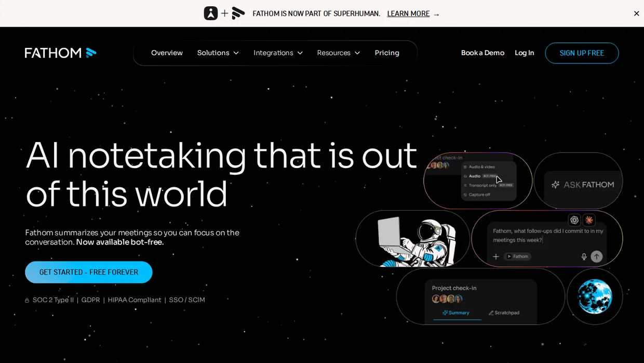Select the Capture off option
Image resolution: width=644 pixels, height=363 pixels.
pos(477,195)
